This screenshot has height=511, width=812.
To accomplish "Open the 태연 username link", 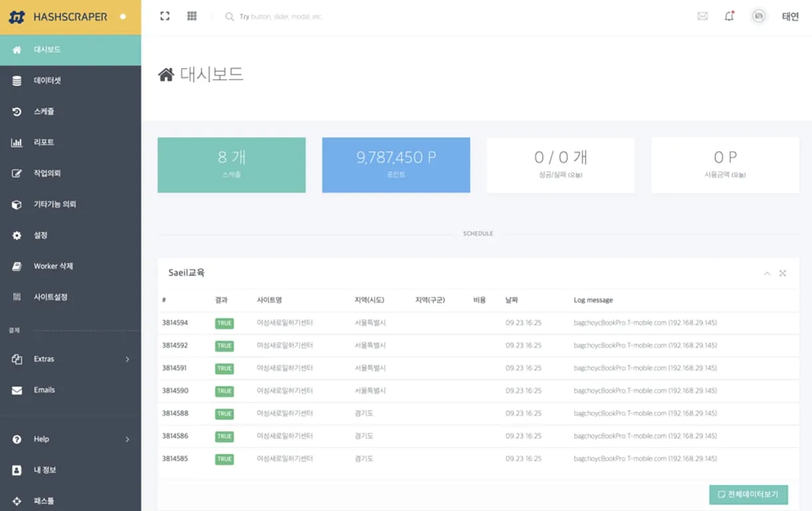I will click(790, 17).
